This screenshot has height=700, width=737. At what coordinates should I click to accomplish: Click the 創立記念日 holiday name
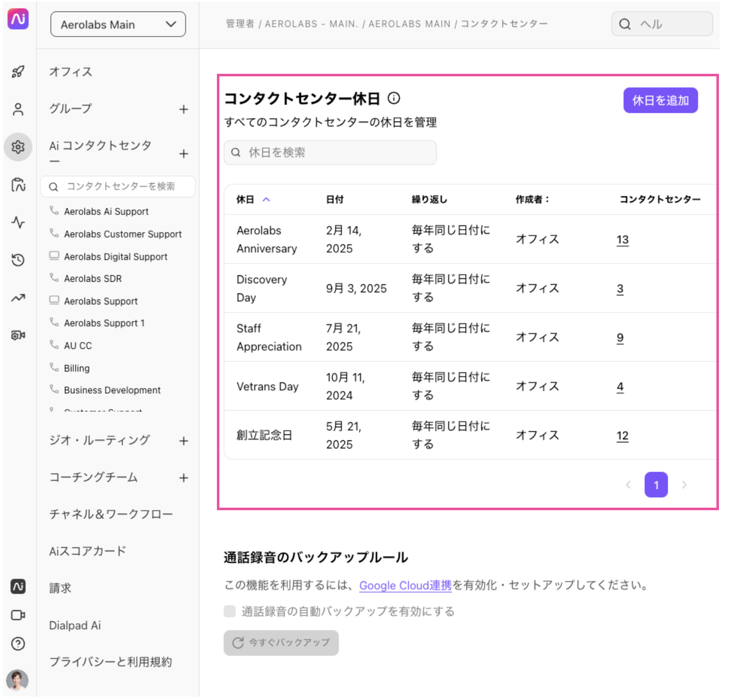[265, 435]
